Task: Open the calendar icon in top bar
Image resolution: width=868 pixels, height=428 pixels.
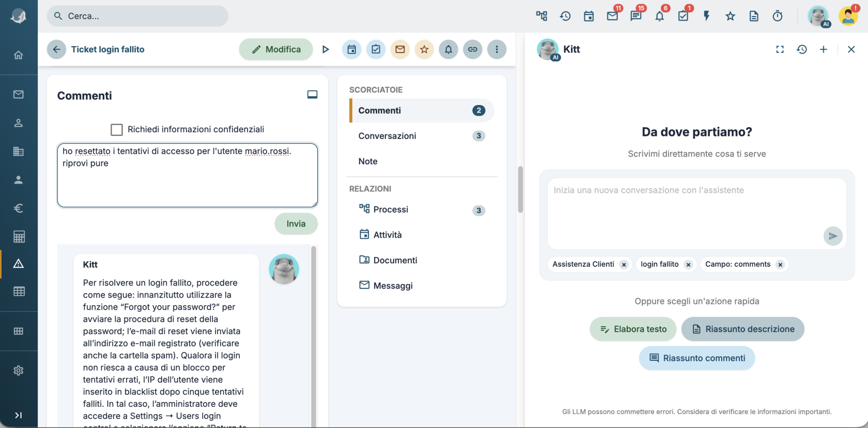Action: click(588, 16)
